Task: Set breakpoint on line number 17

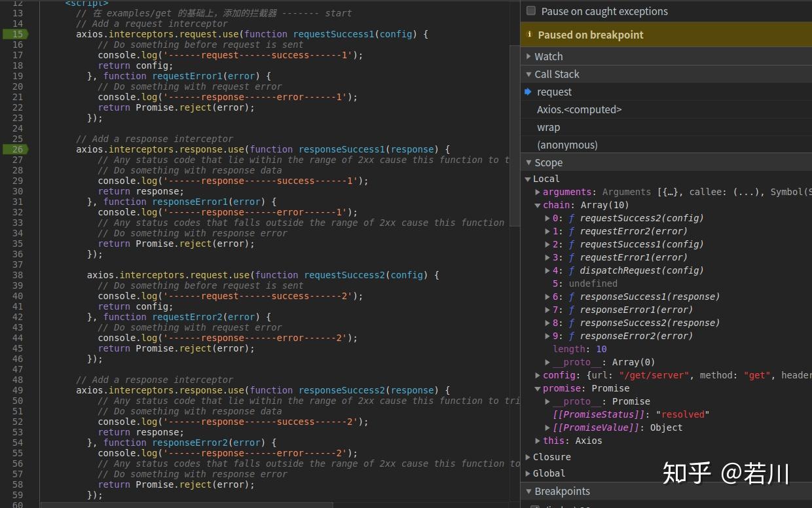Action: pos(17,55)
